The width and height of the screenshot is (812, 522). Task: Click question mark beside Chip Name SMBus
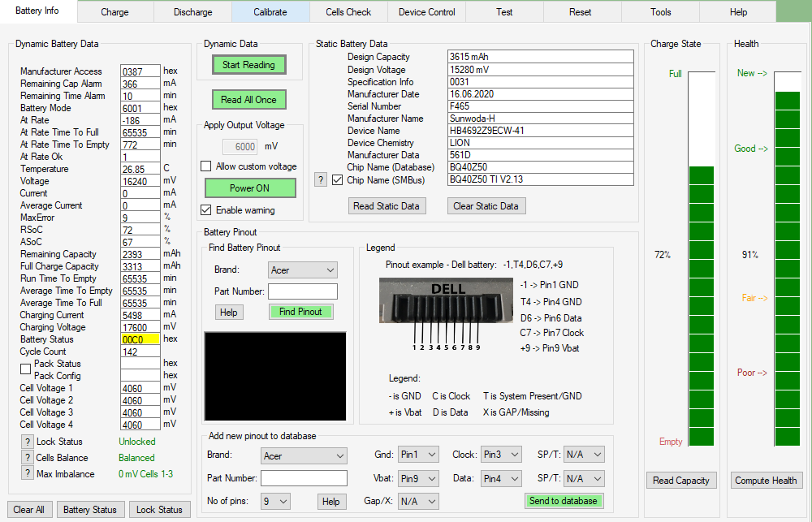(x=321, y=179)
